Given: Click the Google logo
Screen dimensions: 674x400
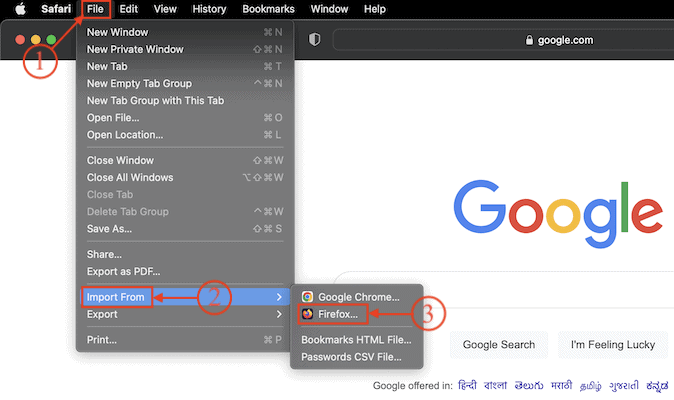Looking at the screenshot, I should coord(558,214).
